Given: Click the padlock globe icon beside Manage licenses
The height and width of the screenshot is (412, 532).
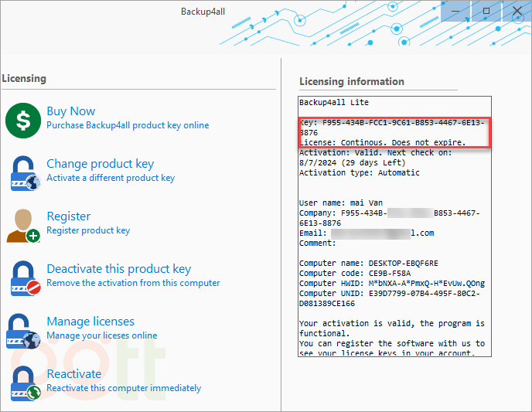Looking at the screenshot, I should pos(23,329).
